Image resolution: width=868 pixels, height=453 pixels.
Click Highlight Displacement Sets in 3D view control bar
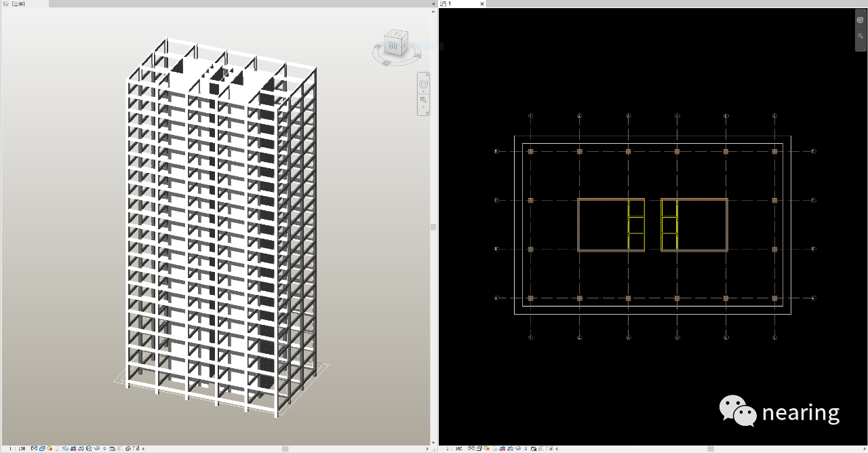[127, 448]
